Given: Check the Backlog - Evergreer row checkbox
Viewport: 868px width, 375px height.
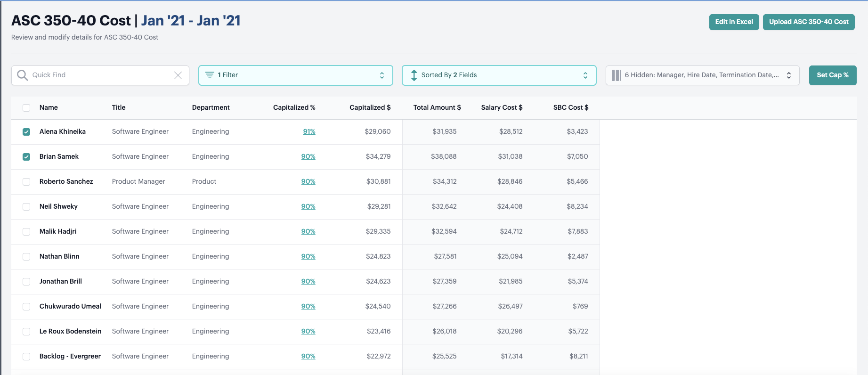Looking at the screenshot, I should 26,357.
